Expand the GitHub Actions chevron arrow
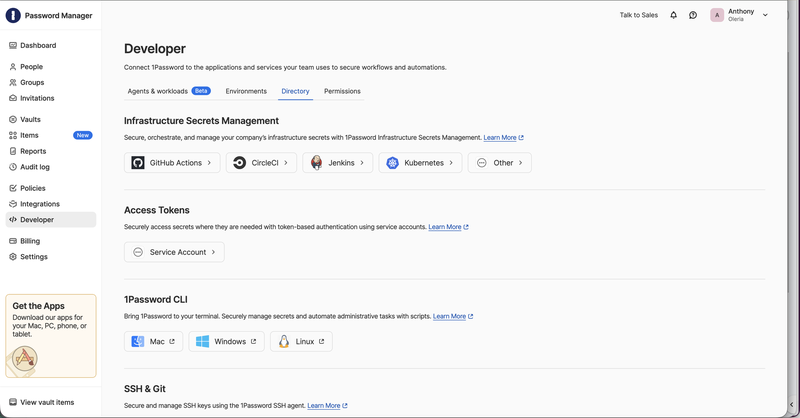 click(209, 163)
